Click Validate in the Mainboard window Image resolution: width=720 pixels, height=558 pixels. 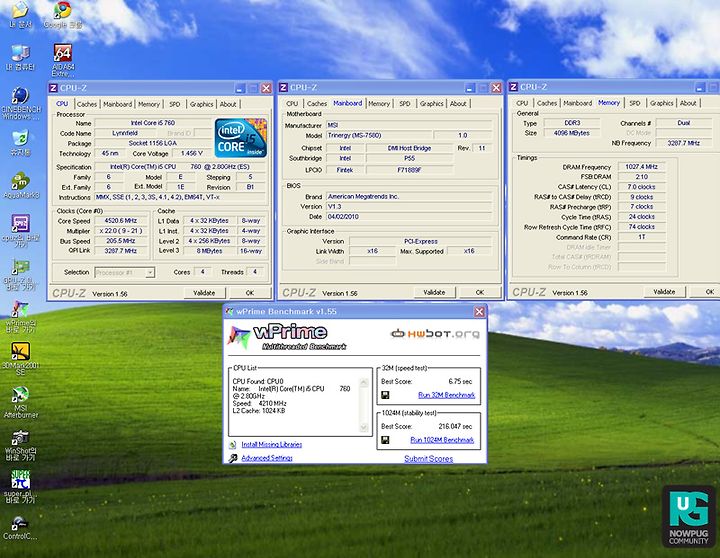pos(434,293)
